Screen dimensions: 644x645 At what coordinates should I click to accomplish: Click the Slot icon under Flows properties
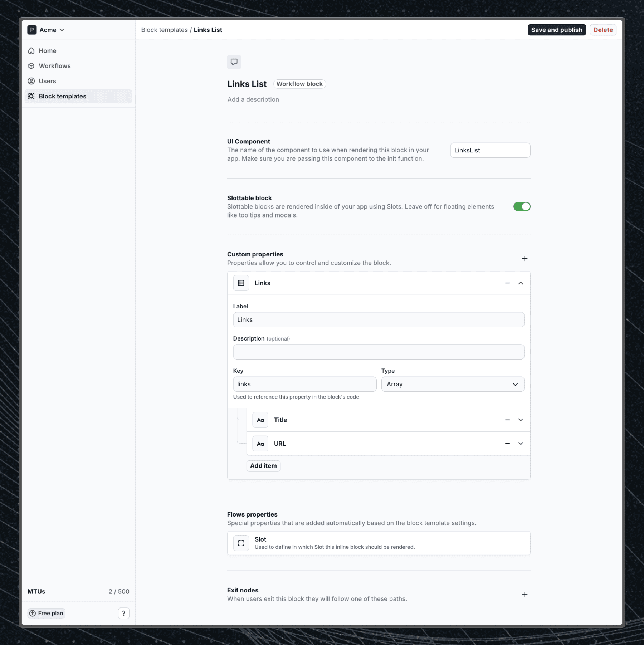[x=241, y=543]
